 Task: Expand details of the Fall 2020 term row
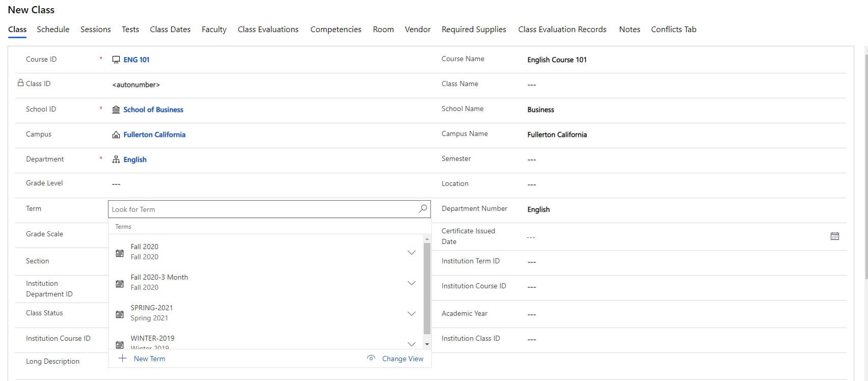412,253
